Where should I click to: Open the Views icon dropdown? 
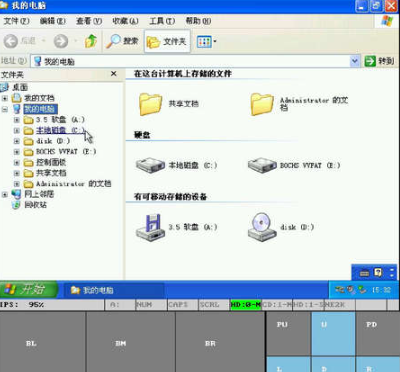[206, 42]
